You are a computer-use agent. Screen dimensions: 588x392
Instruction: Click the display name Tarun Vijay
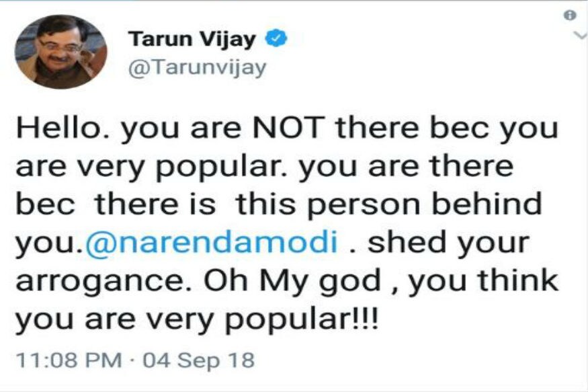coord(192,39)
